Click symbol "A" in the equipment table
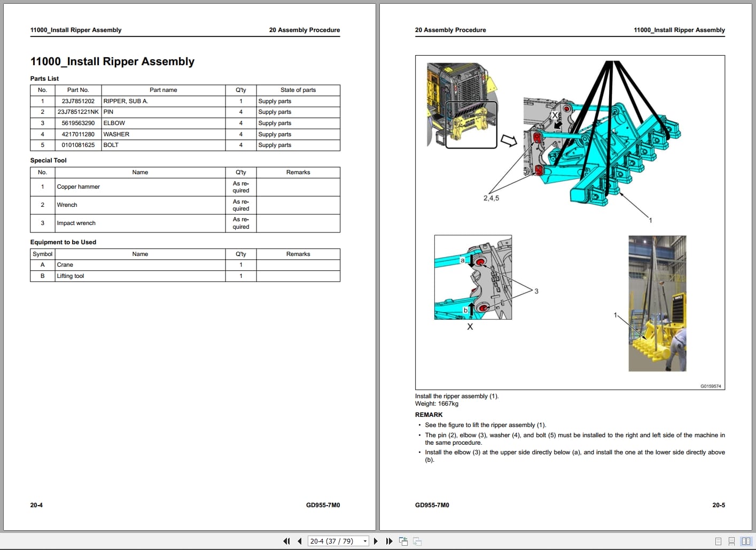This screenshot has height=550, width=756. tap(43, 265)
